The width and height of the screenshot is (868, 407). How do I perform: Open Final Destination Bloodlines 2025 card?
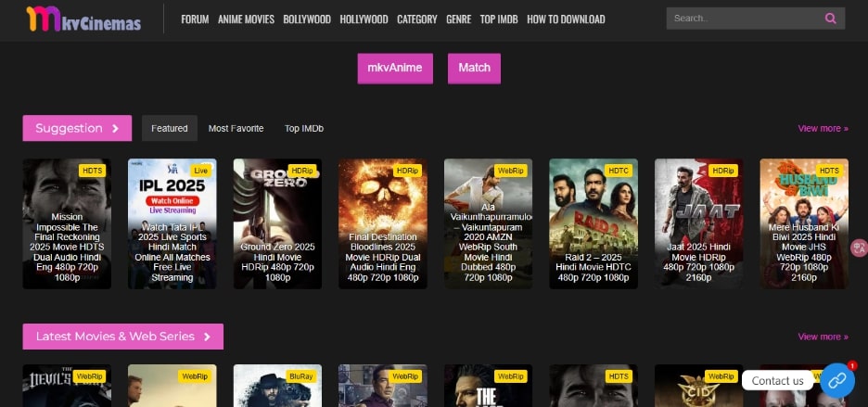click(x=383, y=223)
